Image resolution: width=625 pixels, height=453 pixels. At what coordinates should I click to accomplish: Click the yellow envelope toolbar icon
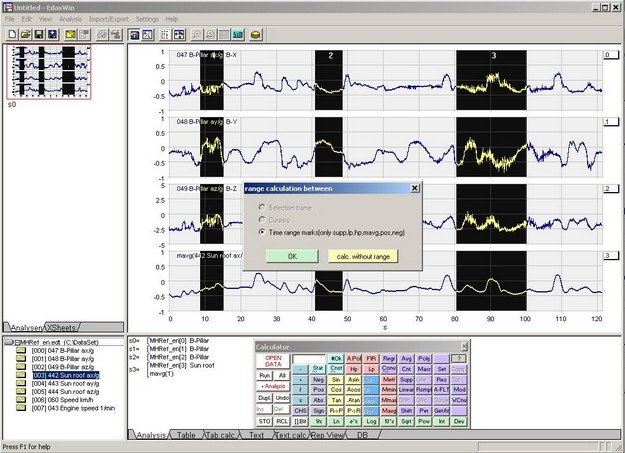(71, 34)
